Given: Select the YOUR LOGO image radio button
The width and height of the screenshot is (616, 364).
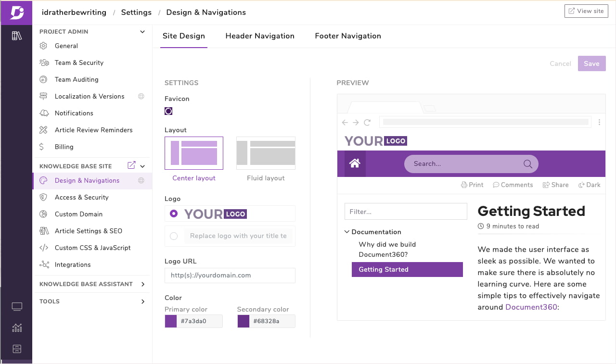Looking at the screenshot, I should [174, 213].
